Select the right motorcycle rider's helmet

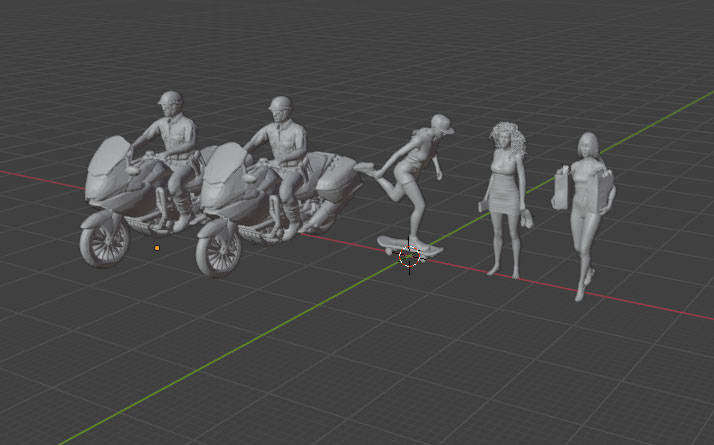280,104
